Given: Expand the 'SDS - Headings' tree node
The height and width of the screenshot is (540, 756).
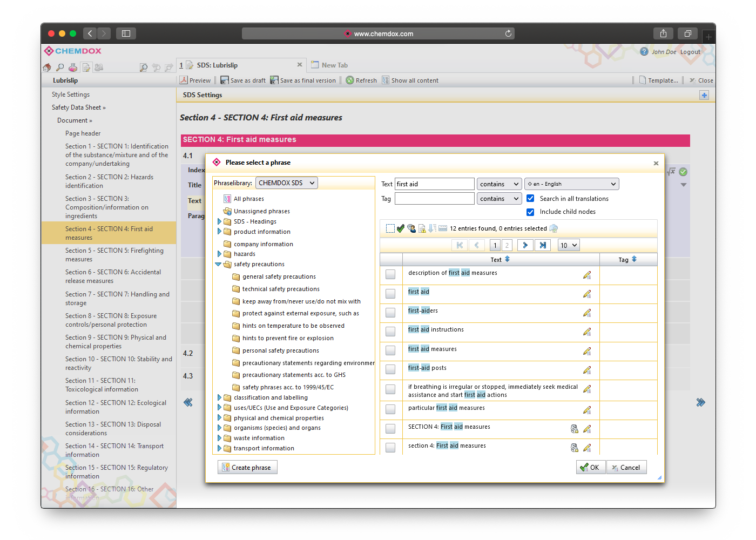Looking at the screenshot, I should point(219,221).
